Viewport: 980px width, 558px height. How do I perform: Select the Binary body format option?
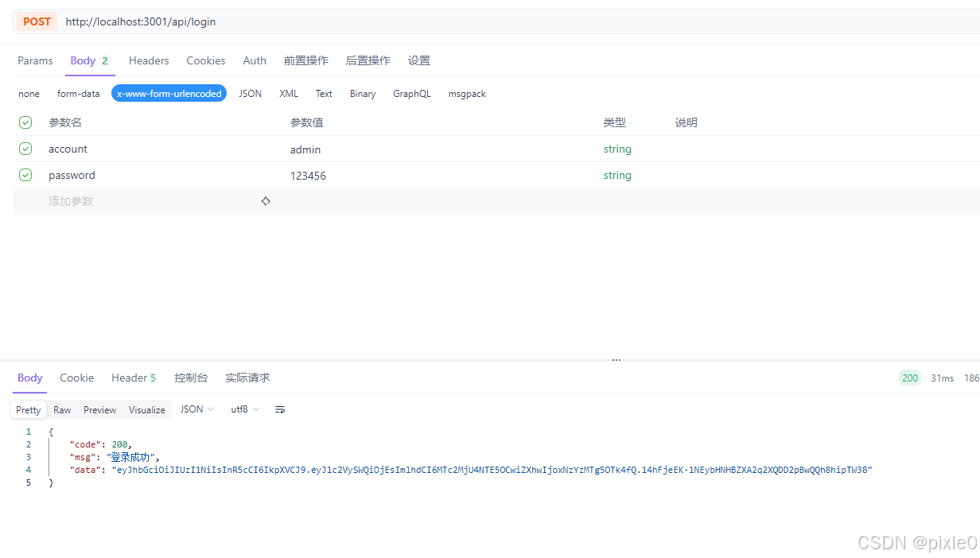point(362,93)
